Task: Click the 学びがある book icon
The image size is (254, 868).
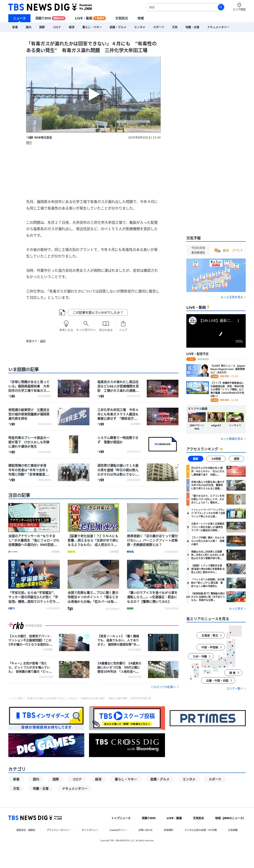Action: pos(106,323)
